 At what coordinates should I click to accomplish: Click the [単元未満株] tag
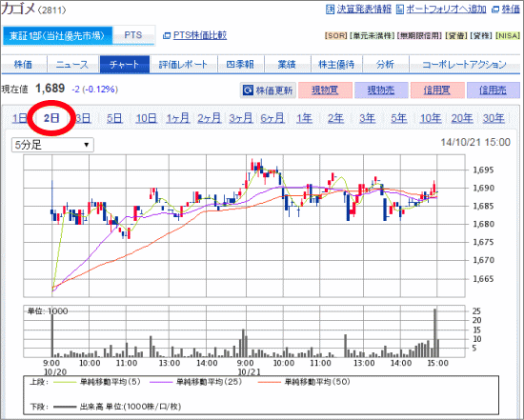coord(373,36)
